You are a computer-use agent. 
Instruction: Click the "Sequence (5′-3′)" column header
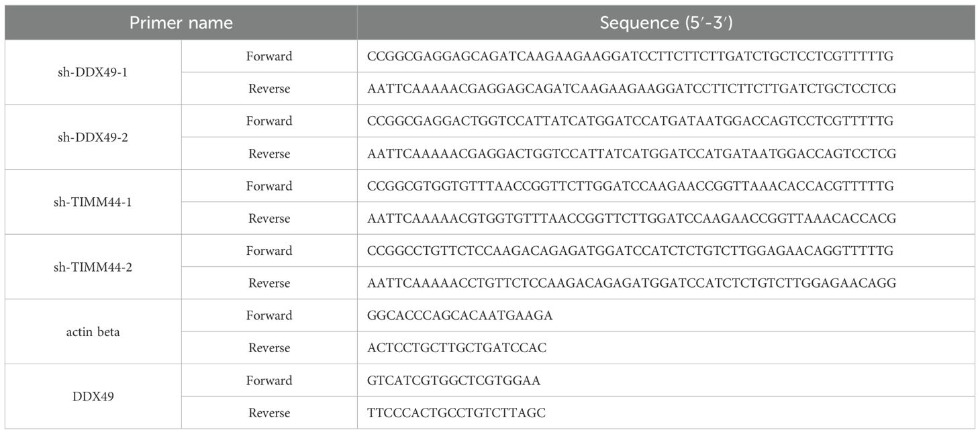665,23
